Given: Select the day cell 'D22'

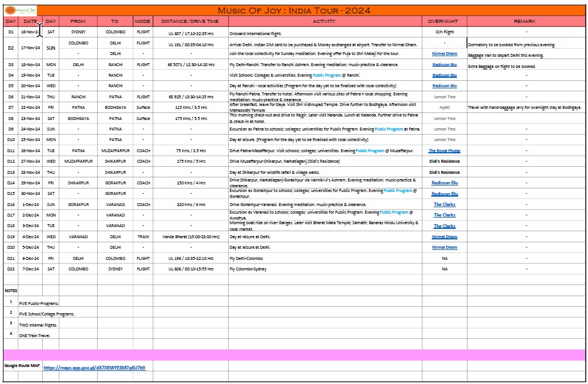Looking at the screenshot, I should coord(11,269).
